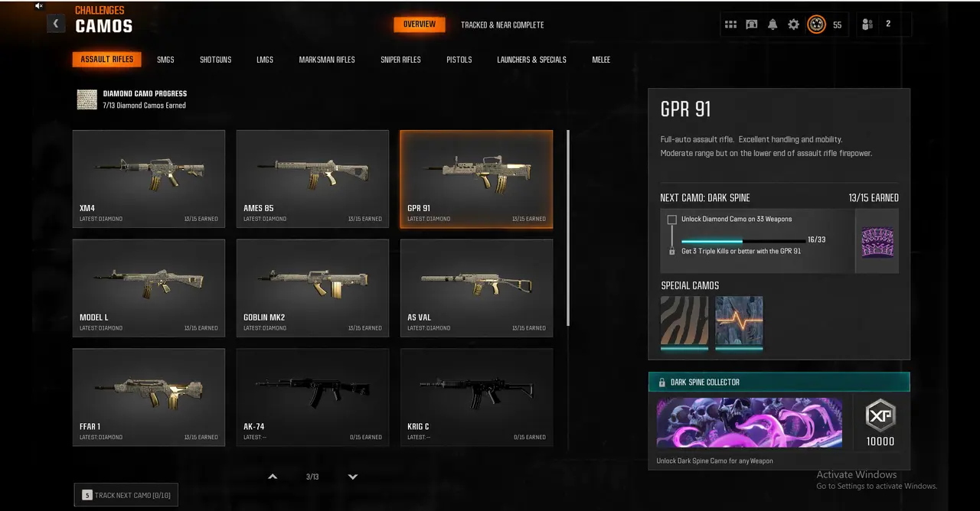Open the Tracked & Near Complete tab
Image resolution: width=980 pixels, height=511 pixels.
click(502, 24)
